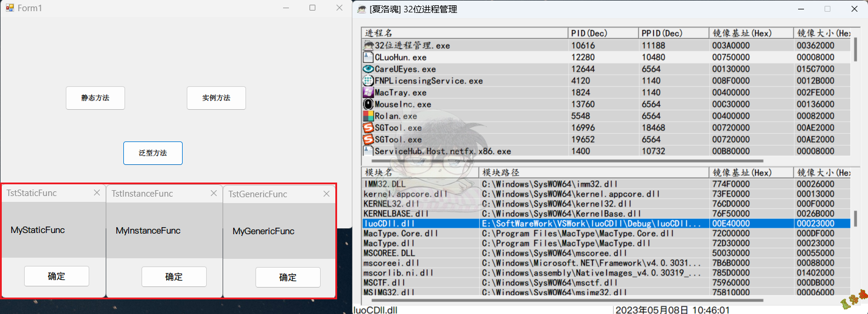Select the MacType.Core.dll module row
This screenshot has height=314, width=868.
[606, 234]
